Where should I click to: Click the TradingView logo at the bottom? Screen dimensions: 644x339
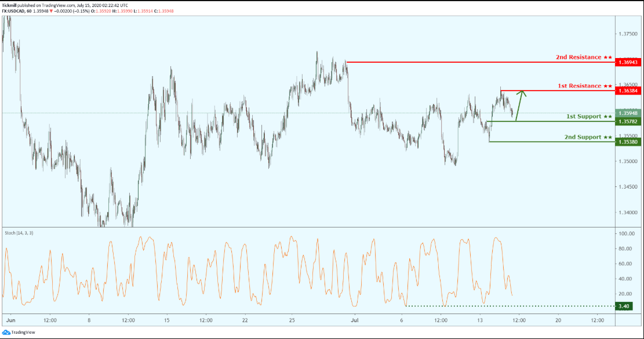[19, 333]
